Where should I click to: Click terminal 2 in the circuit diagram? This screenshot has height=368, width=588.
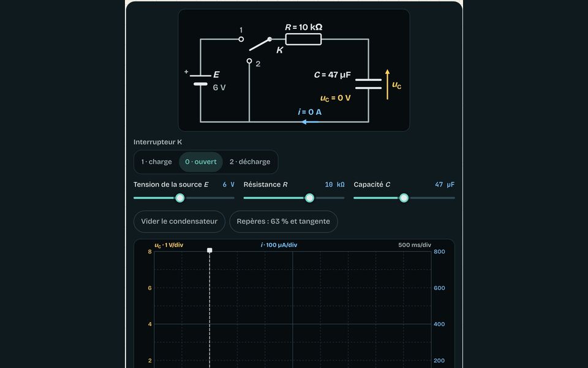coord(249,61)
